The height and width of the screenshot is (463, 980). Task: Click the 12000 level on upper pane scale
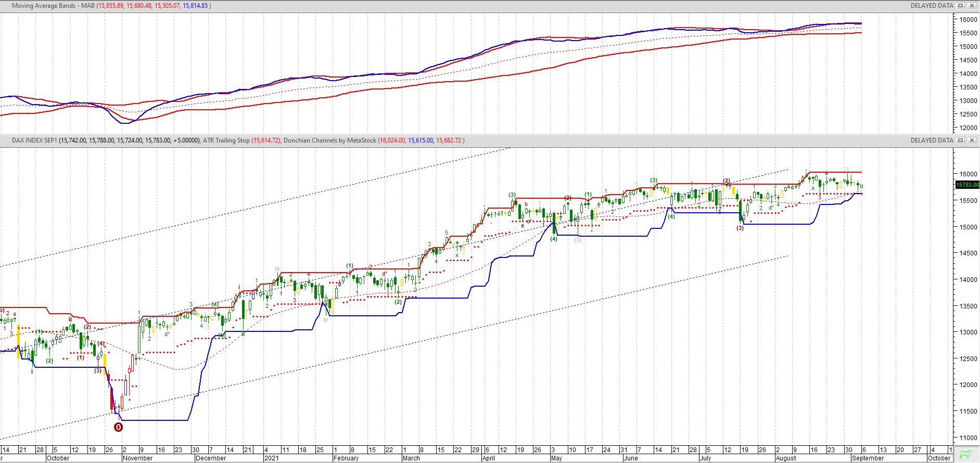point(968,128)
